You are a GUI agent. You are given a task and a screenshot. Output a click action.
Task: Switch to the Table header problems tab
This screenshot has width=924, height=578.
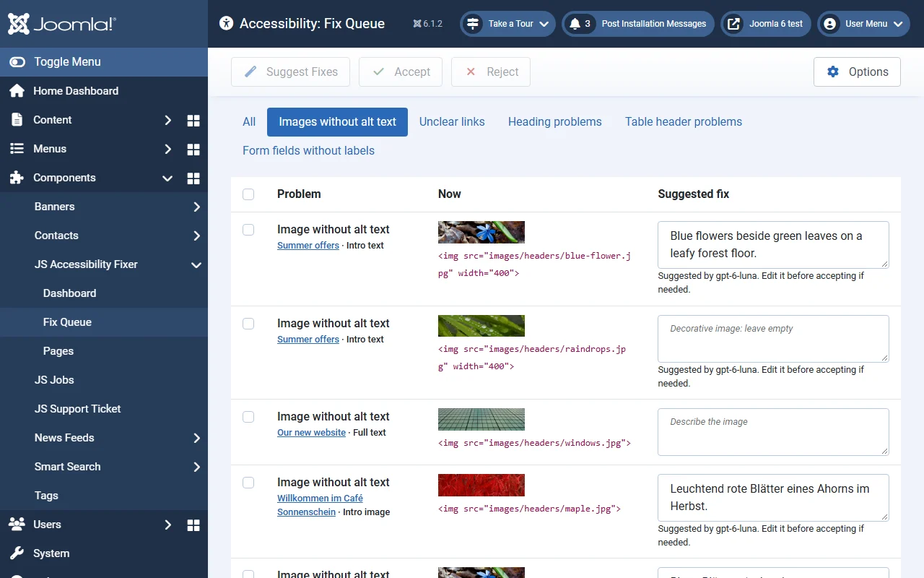[x=684, y=122]
